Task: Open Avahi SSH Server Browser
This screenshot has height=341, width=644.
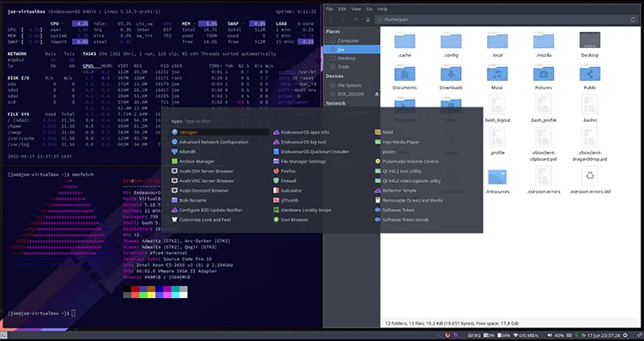Action: click(x=202, y=171)
